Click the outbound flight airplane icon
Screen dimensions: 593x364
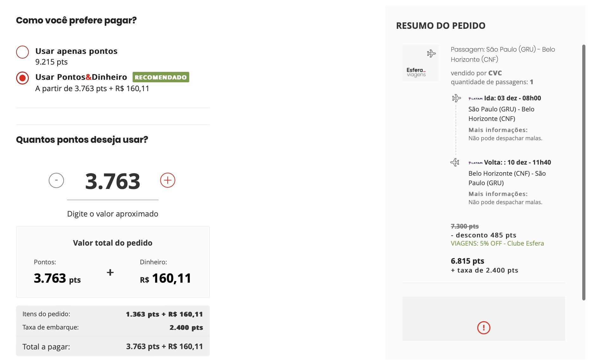coord(456,98)
